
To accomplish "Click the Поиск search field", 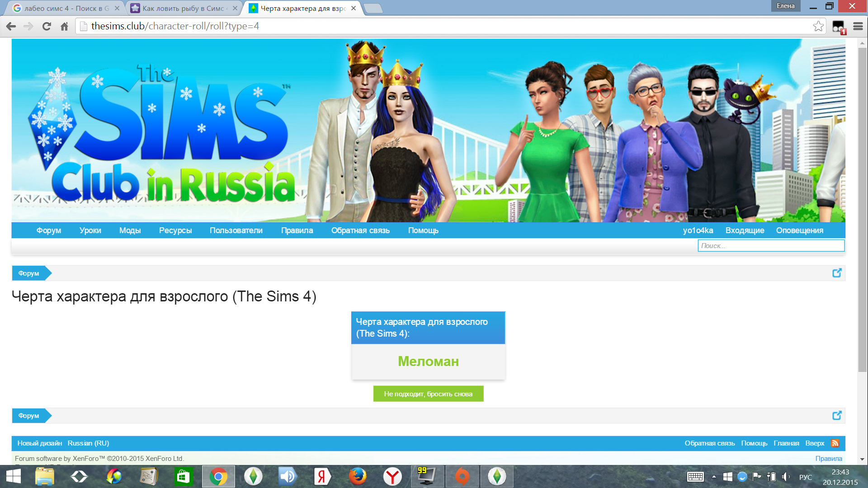I will tap(771, 245).
